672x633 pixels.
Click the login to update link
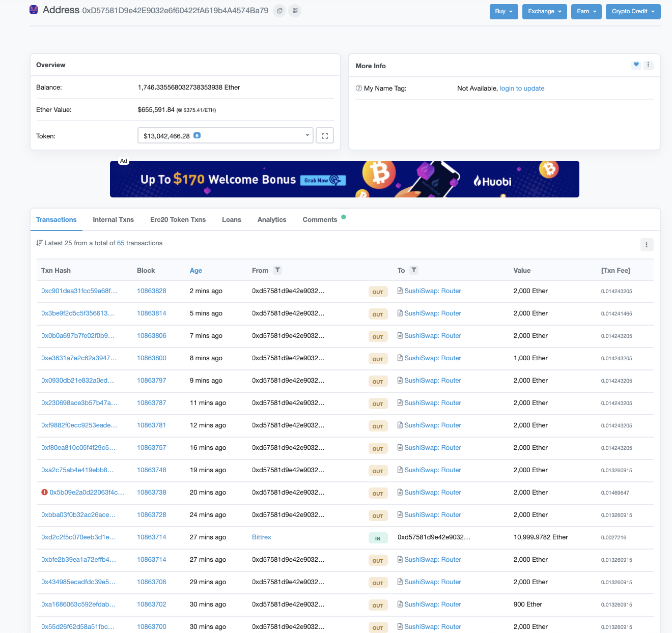(x=522, y=89)
